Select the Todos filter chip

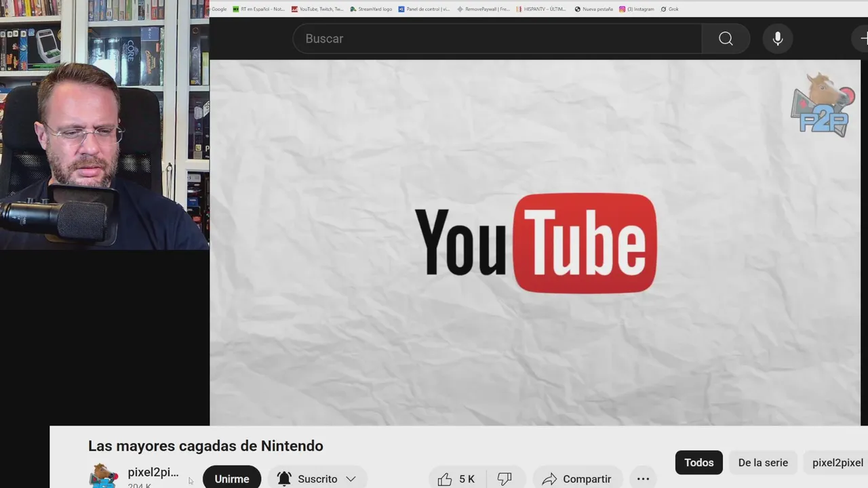click(x=699, y=462)
